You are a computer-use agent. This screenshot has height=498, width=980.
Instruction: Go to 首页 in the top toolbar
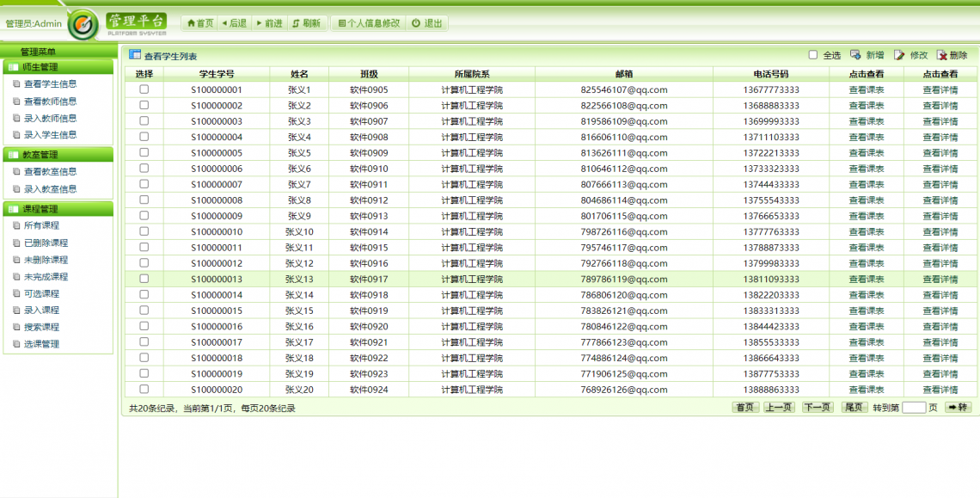200,23
